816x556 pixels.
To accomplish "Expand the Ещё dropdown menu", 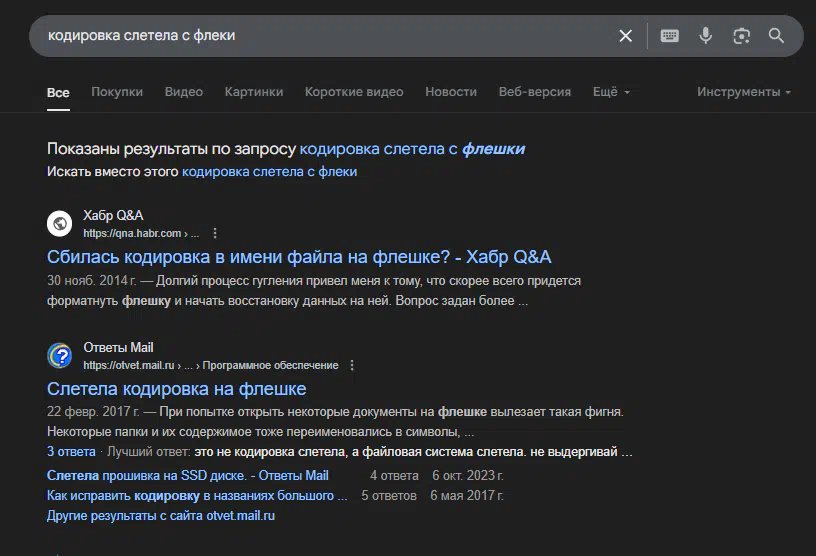I will click(611, 92).
